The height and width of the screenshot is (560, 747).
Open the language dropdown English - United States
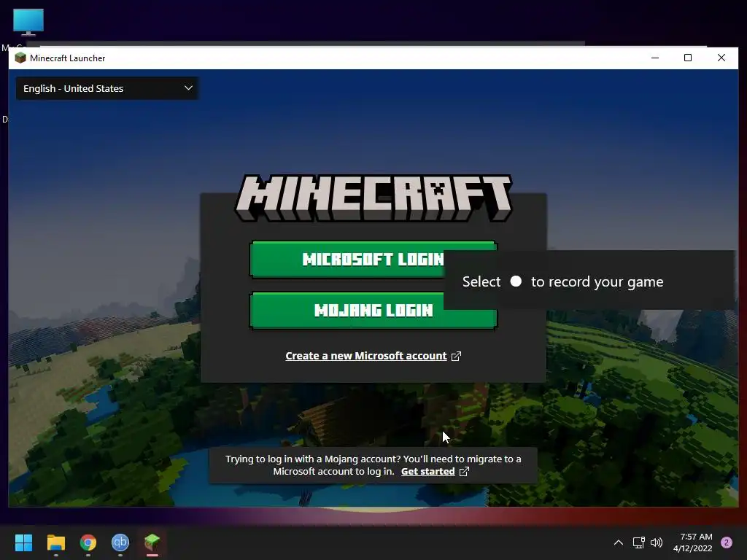107,88
